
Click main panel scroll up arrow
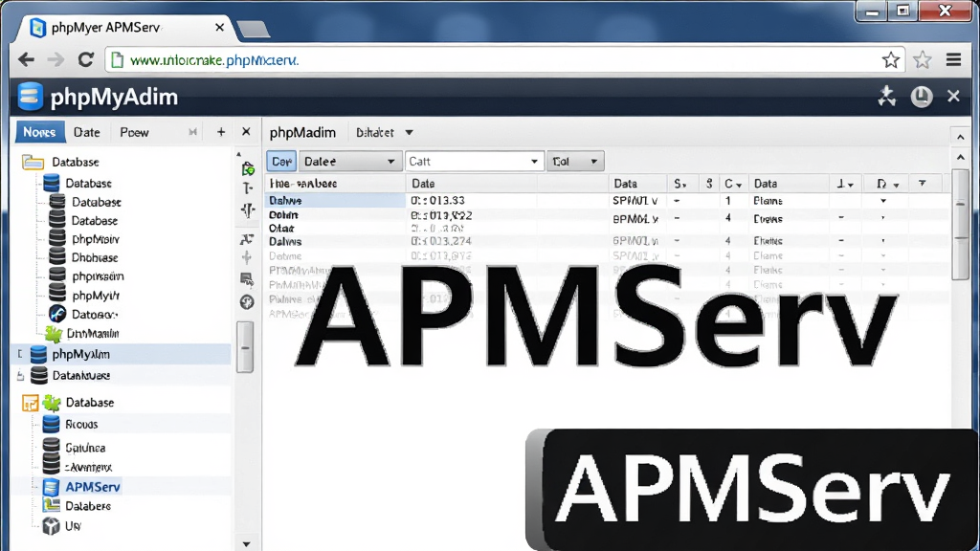(961, 157)
